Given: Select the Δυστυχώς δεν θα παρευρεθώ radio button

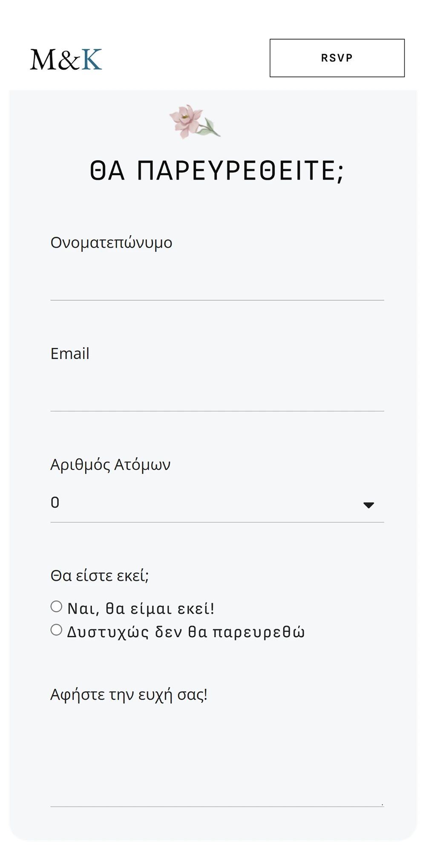Looking at the screenshot, I should [x=56, y=630].
